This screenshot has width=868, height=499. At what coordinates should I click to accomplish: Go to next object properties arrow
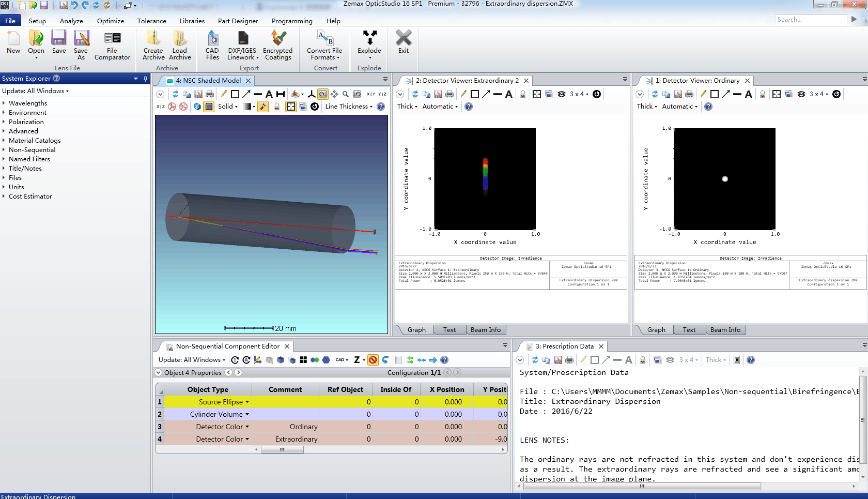[238, 372]
